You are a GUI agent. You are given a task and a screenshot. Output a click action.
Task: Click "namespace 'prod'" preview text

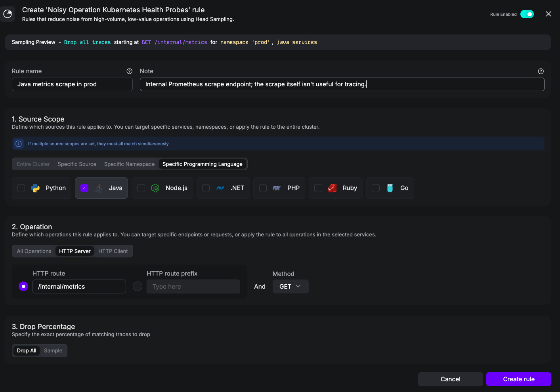click(245, 42)
